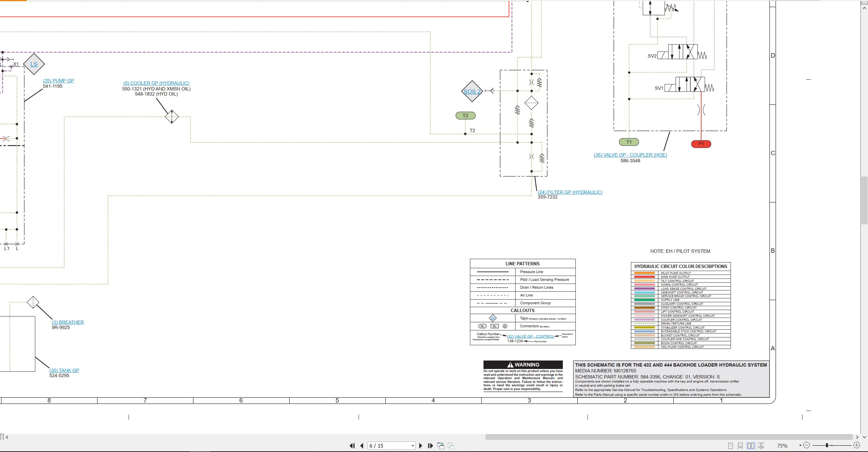Click the zoom slider handle
Viewport: 868px width, 452px height.
[827, 445]
